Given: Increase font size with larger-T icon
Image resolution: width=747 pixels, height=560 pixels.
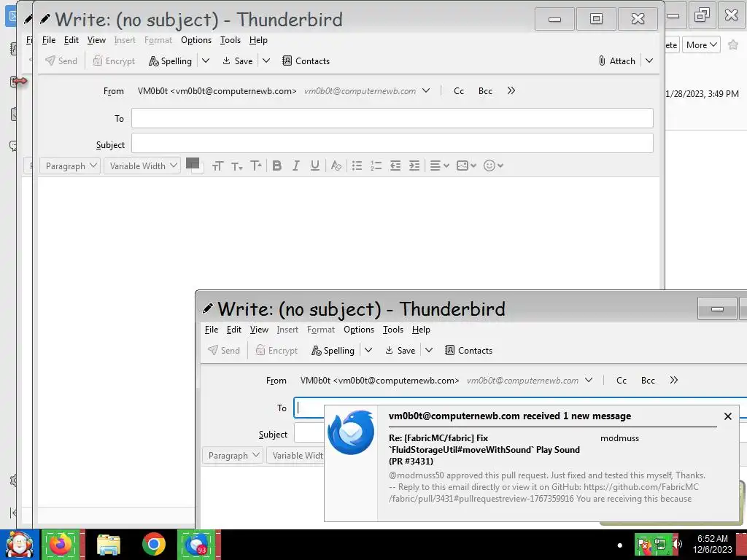Looking at the screenshot, I should click(256, 166).
